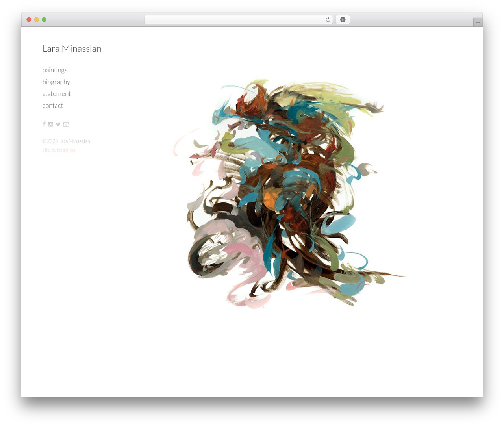Open the Facebook social icon
Screen dimensions: 504x427
pos(44,124)
